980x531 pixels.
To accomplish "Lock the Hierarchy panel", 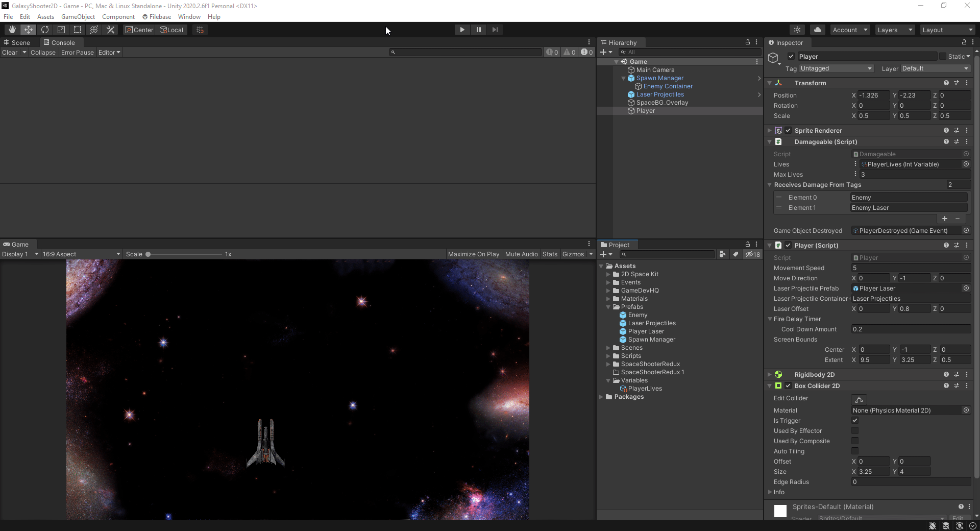I will click(x=748, y=42).
